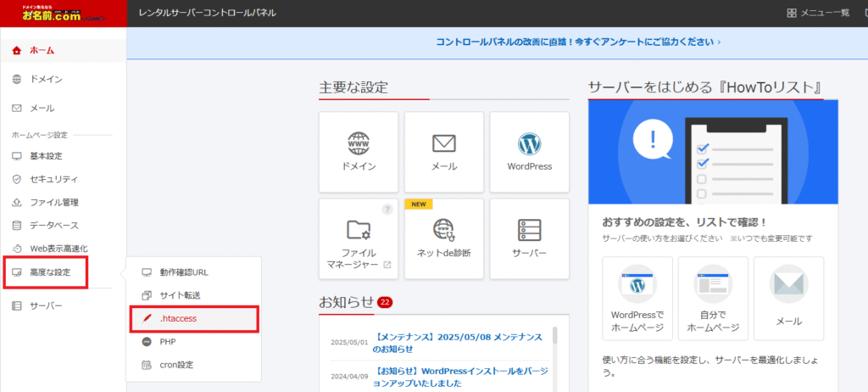The height and width of the screenshot is (392, 868).
Task: Open the サーバー tile in 主要な設定
Action: click(529, 238)
